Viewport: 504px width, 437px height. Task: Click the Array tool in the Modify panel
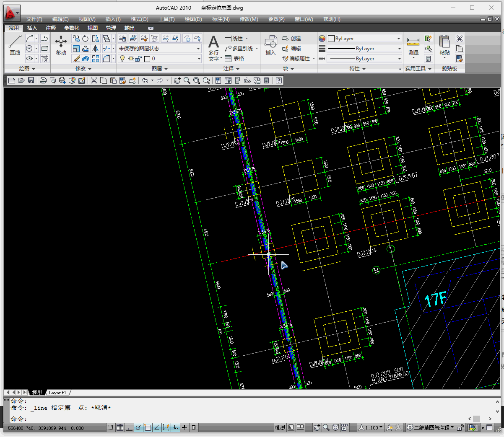[x=96, y=59]
